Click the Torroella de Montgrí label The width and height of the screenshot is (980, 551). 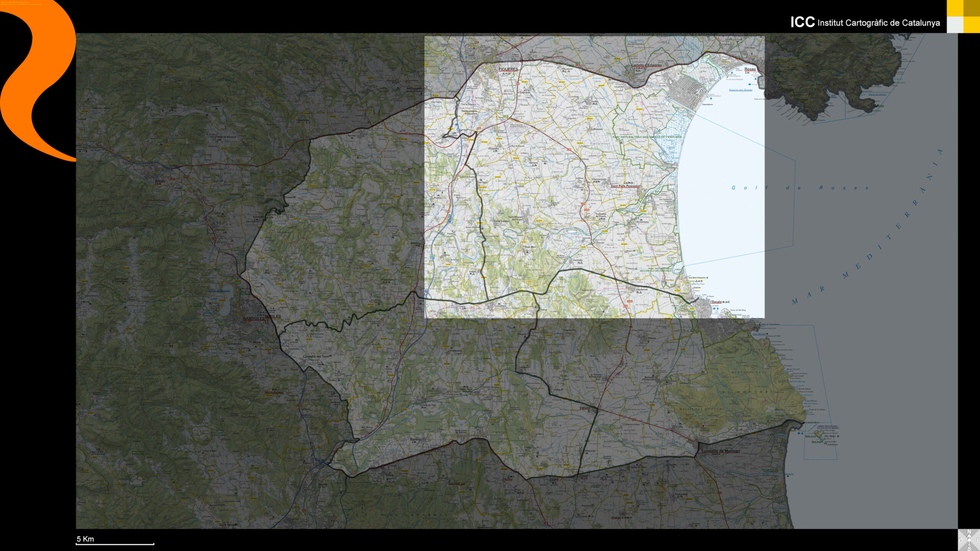(720, 451)
